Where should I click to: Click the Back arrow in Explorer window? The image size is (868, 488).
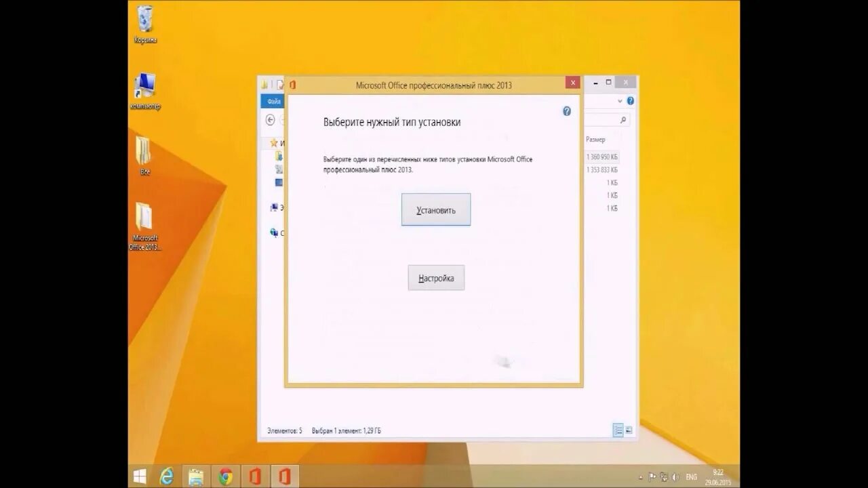click(270, 120)
